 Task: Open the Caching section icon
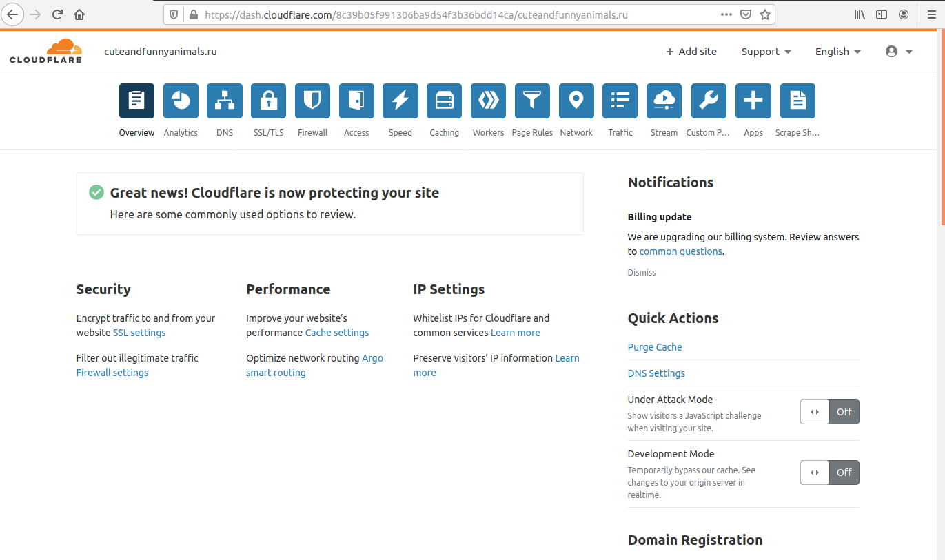pyautogui.click(x=444, y=101)
